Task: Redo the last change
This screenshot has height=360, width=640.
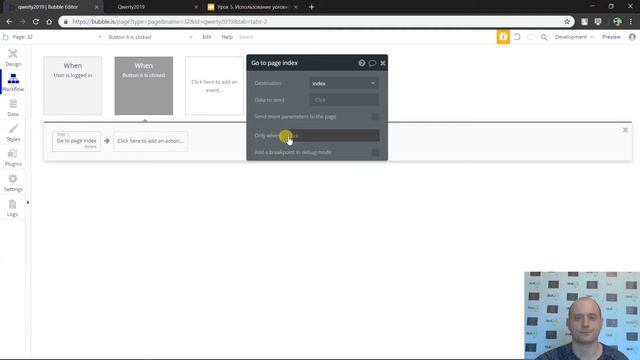Action: click(x=530, y=37)
